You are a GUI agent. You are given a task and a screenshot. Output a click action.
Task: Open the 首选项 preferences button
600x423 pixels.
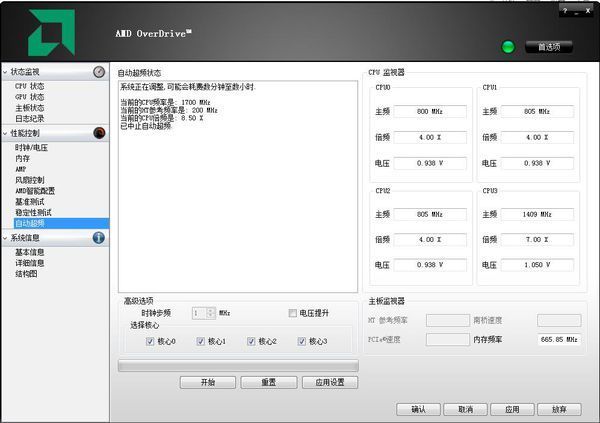coord(549,47)
